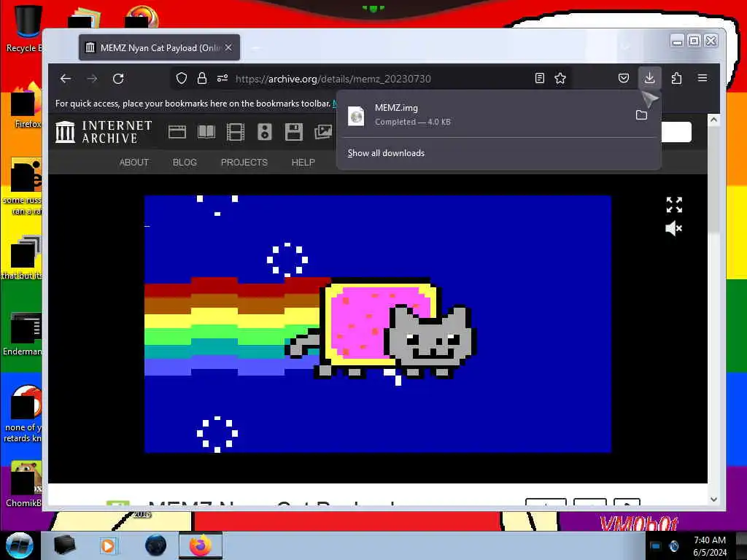Open the Images icon in Archive nav
The height and width of the screenshot is (560, 747).
pyautogui.click(x=323, y=132)
